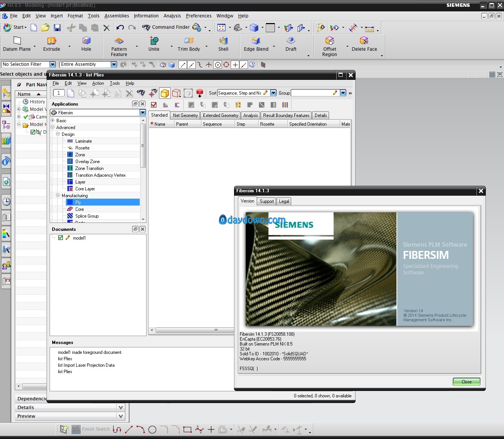Toggle the red check icon in Fibersim list toolbar

[154, 105]
